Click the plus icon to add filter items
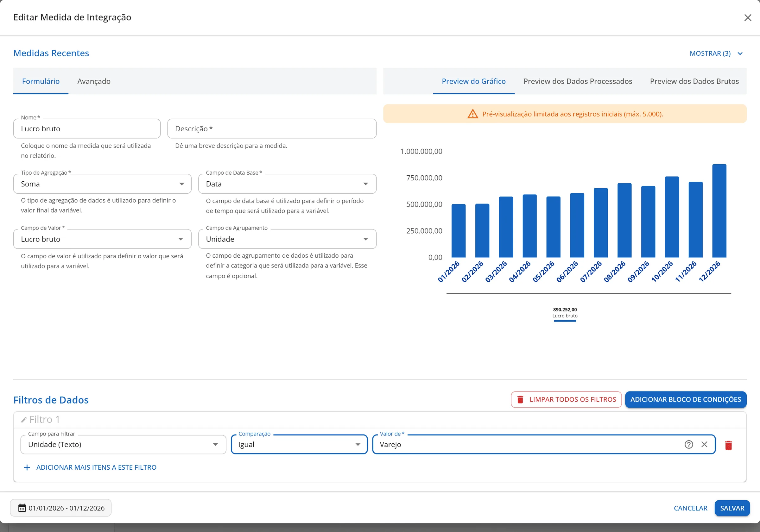The width and height of the screenshot is (760, 532). 27,467
